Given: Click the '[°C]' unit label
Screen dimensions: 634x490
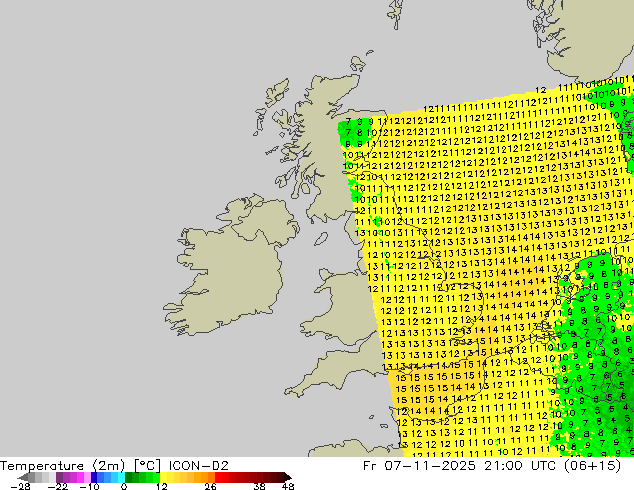Looking at the screenshot, I should tap(148, 466).
